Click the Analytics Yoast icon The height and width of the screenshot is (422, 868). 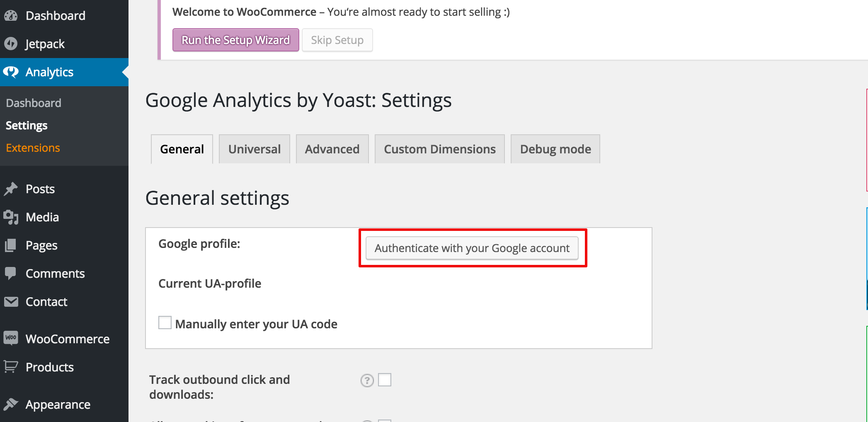pyautogui.click(x=11, y=72)
